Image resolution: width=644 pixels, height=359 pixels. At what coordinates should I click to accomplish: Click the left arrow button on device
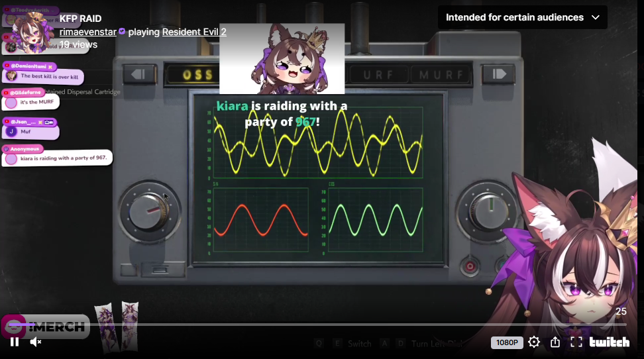click(x=139, y=74)
